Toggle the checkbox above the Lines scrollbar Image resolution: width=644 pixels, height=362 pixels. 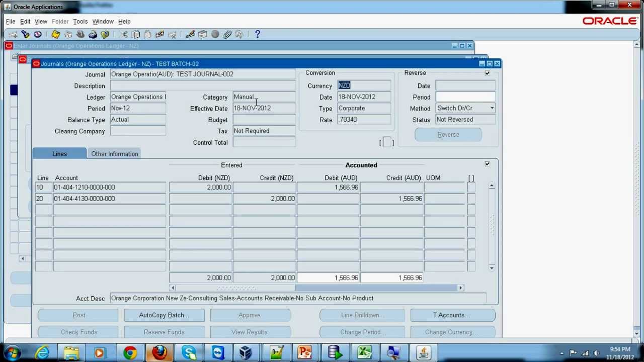click(x=487, y=164)
